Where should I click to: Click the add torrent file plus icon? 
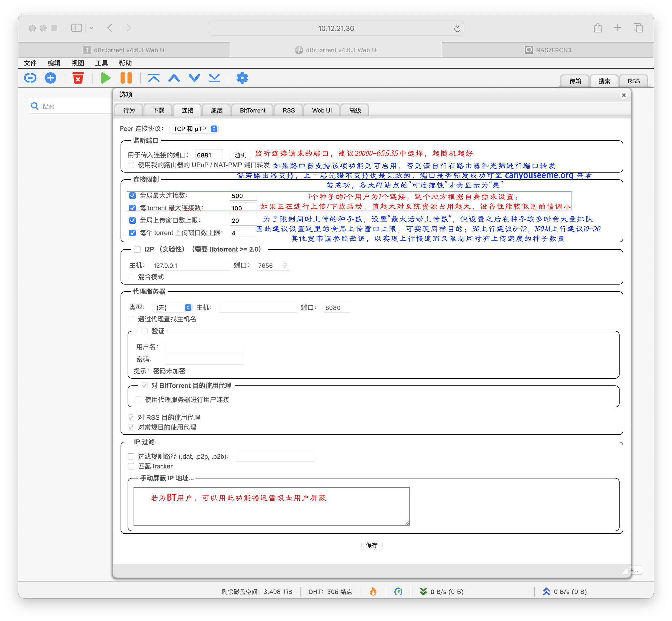pyautogui.click(x=51, y=78)
